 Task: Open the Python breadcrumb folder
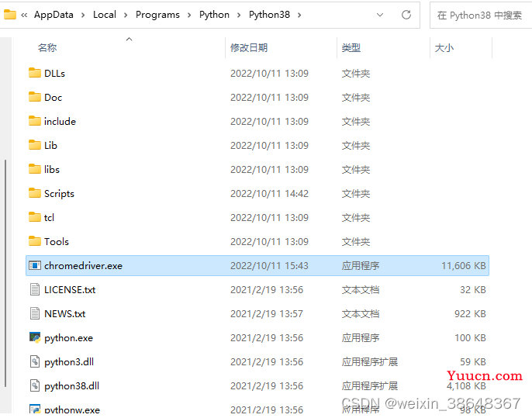click(x=214, y=15)
